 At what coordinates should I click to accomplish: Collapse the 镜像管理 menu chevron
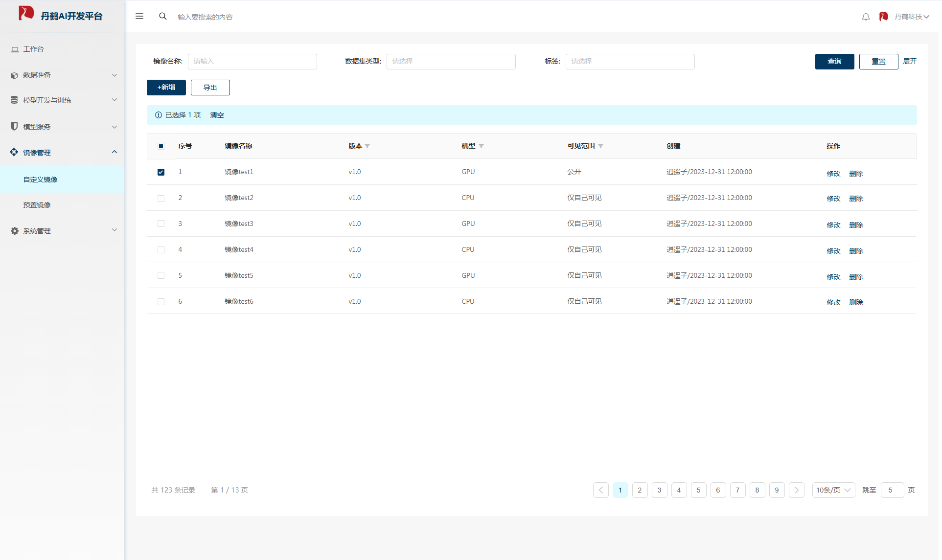(115, 152)
